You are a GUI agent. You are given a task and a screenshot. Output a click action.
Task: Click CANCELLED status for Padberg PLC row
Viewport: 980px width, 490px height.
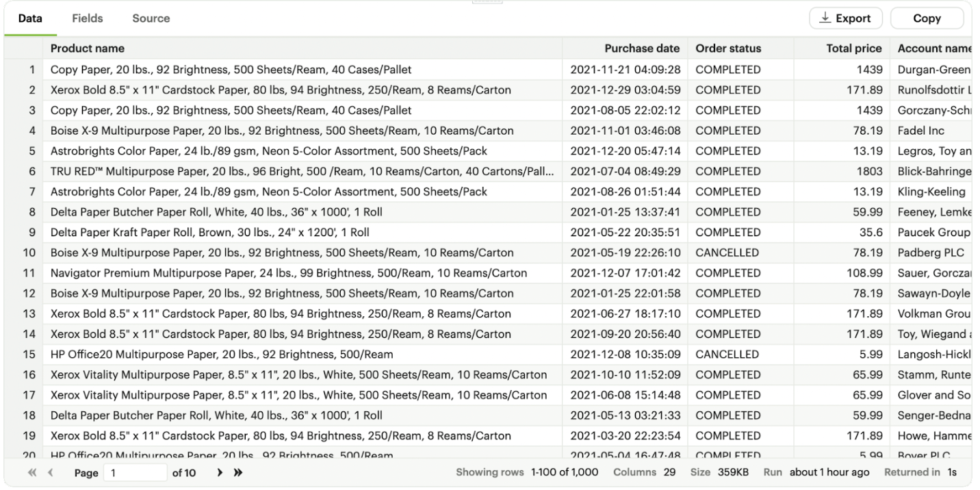pos(740,253)
